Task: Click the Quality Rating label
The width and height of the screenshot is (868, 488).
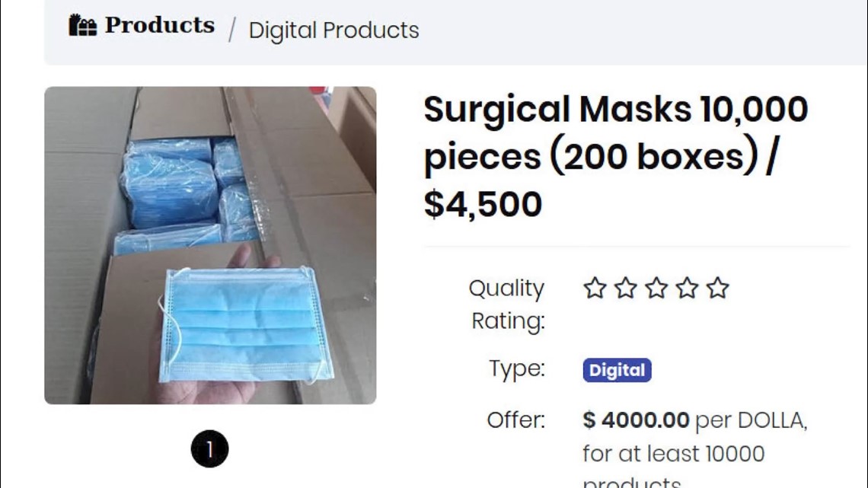Action: click(x=507, y=304)
